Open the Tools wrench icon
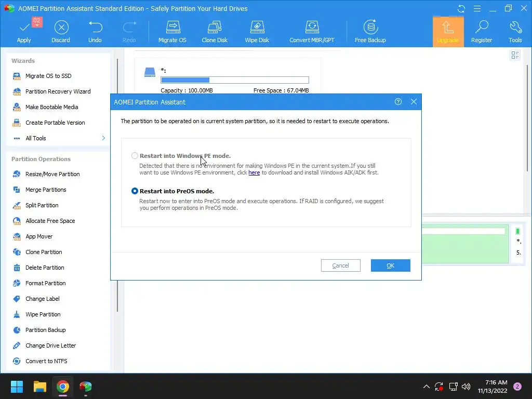 (515, 27)
